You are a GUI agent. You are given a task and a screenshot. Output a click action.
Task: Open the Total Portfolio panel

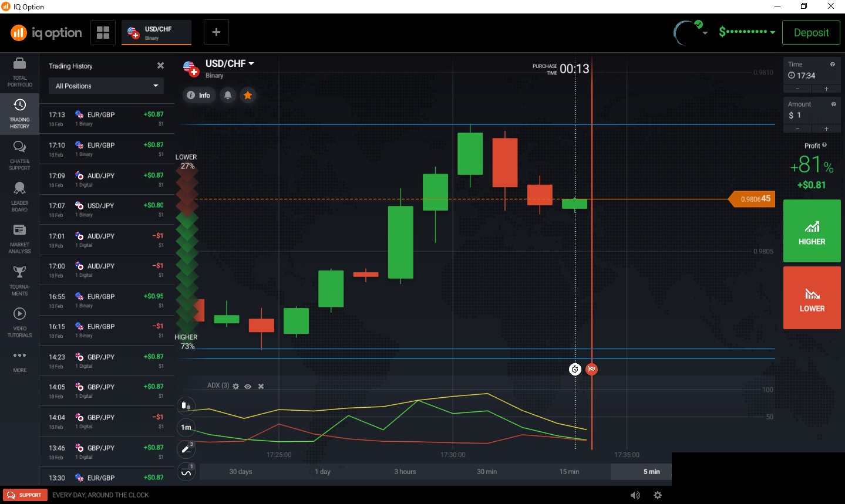[x=19, y=73]
